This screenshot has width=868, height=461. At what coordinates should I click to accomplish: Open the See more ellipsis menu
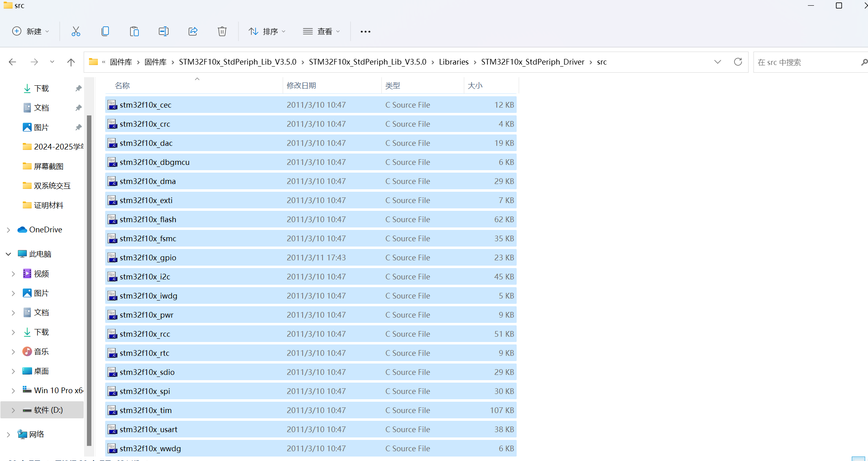pos(366,31)
